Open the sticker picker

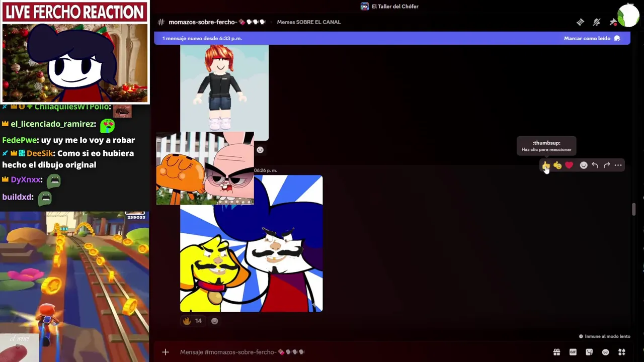(x=589, y=352)
